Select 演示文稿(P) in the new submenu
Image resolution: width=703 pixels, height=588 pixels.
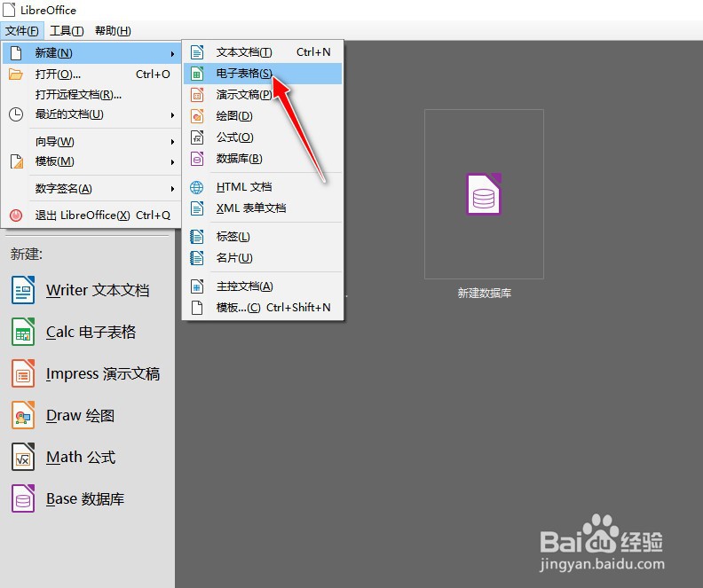(263, 95)
